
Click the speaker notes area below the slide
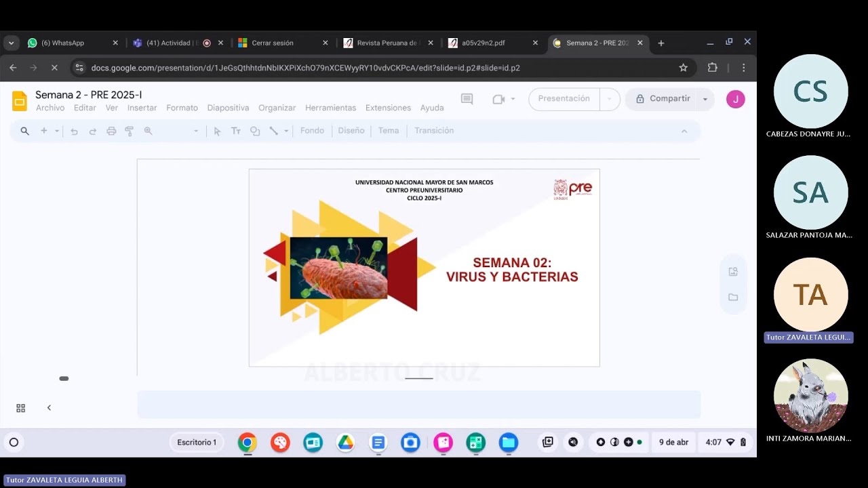(x=419, y=405)
